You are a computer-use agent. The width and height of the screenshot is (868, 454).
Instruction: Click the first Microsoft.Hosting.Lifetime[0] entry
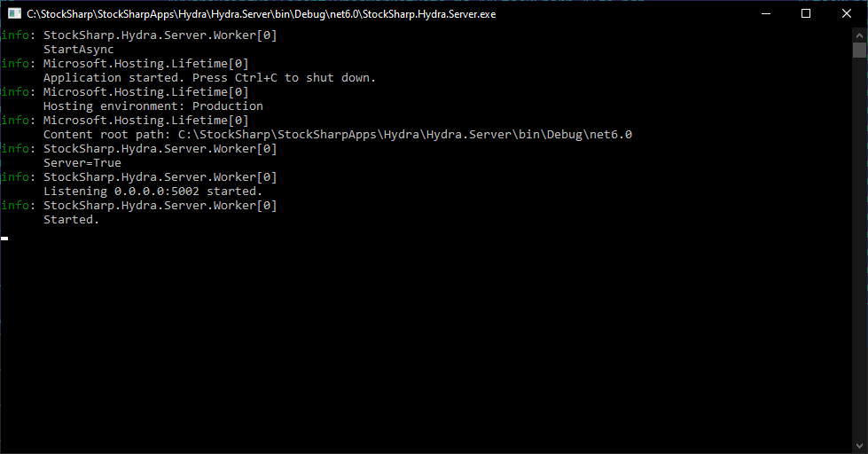pyautogui.click(x=146, y=64)
